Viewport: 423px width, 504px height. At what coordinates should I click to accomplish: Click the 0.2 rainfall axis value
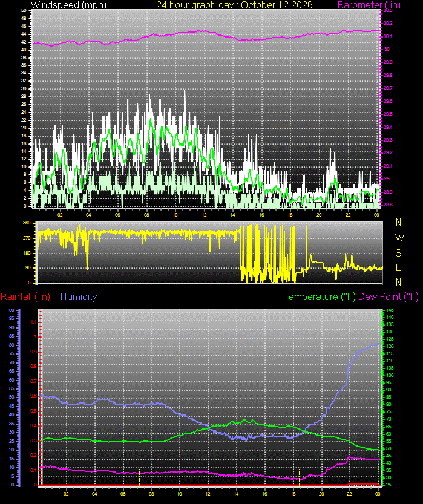point(34,456)
